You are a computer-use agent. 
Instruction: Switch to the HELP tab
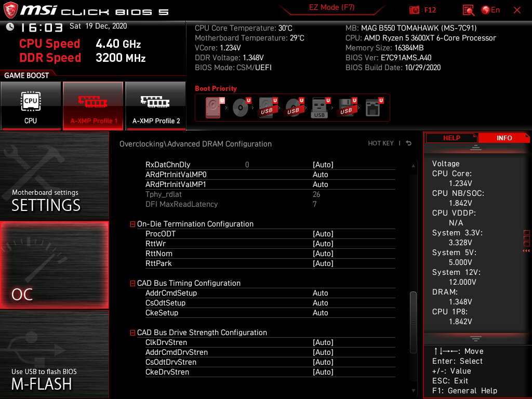pyautogui.click(x=451, y=138)
